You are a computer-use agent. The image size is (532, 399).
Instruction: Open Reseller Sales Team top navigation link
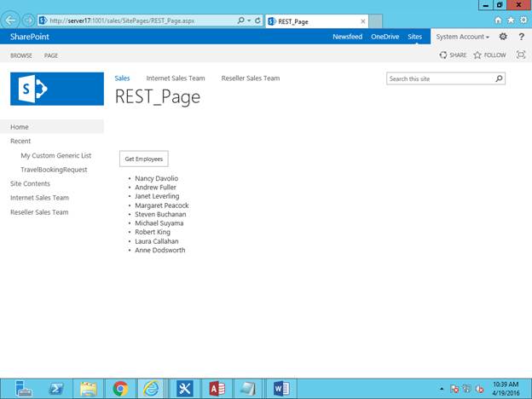pyautogui.click(x=251, y=78)
